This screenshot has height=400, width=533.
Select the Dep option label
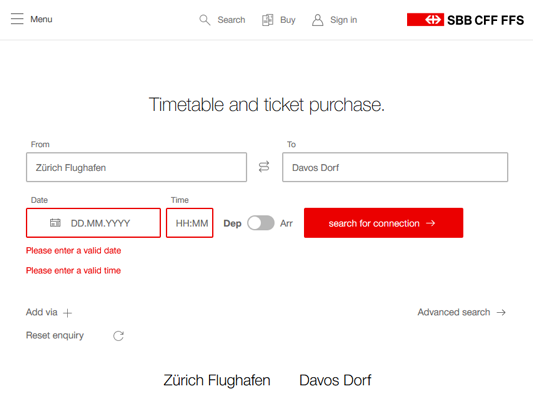click(x=233, y=223)
